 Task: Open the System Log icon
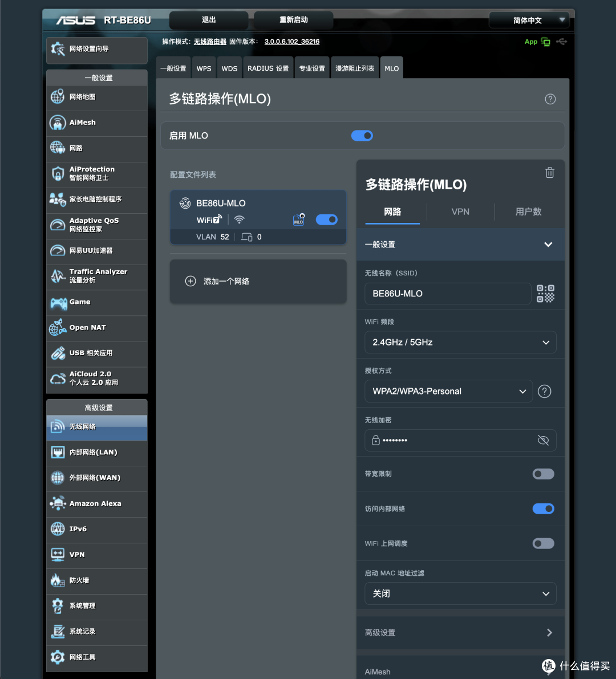pyautogui.click(x=58, y=631)
